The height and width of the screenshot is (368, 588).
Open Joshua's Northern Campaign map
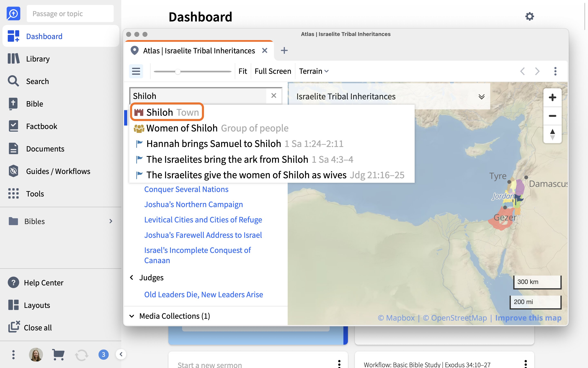[x=194, y=204]
